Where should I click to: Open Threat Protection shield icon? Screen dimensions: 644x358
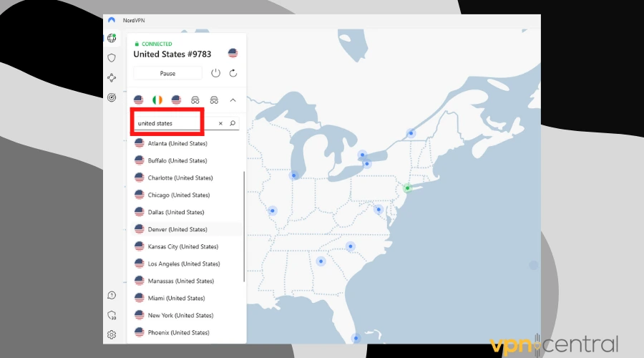click(x=112, y=58)
